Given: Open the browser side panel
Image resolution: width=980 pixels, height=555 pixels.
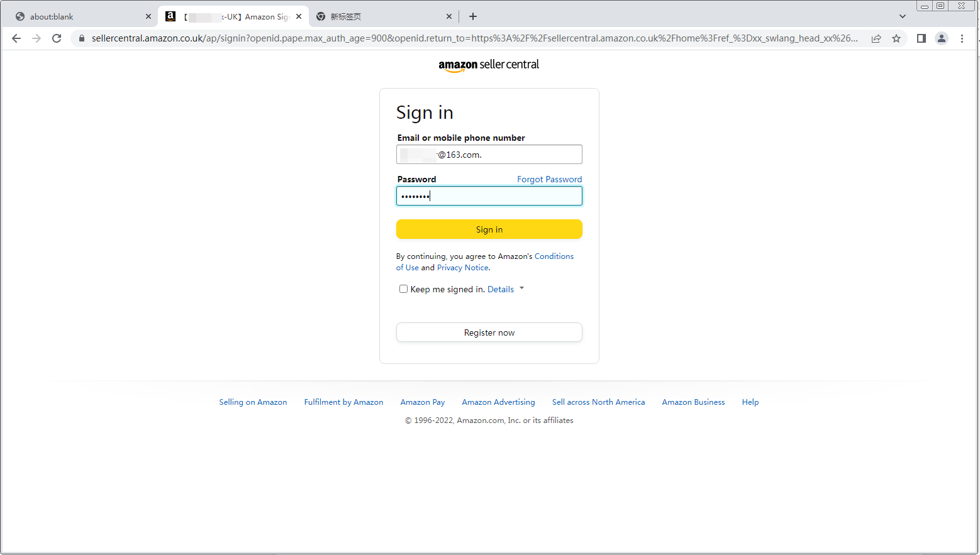Looking at the screenshot, I should pyautogui.click(x=922, y=38).
